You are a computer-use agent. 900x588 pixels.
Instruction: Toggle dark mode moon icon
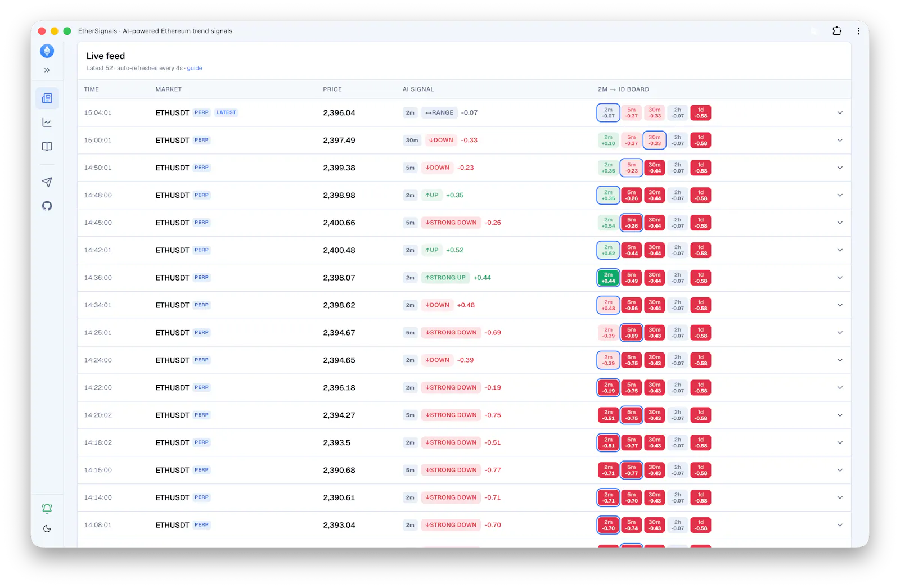pos(47,529)
